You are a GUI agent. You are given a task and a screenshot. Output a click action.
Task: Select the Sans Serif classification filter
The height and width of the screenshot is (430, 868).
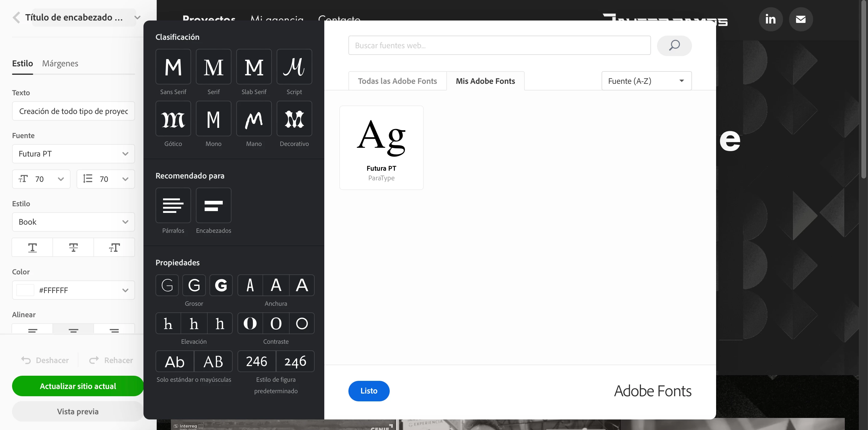click(x=173, y=67)
